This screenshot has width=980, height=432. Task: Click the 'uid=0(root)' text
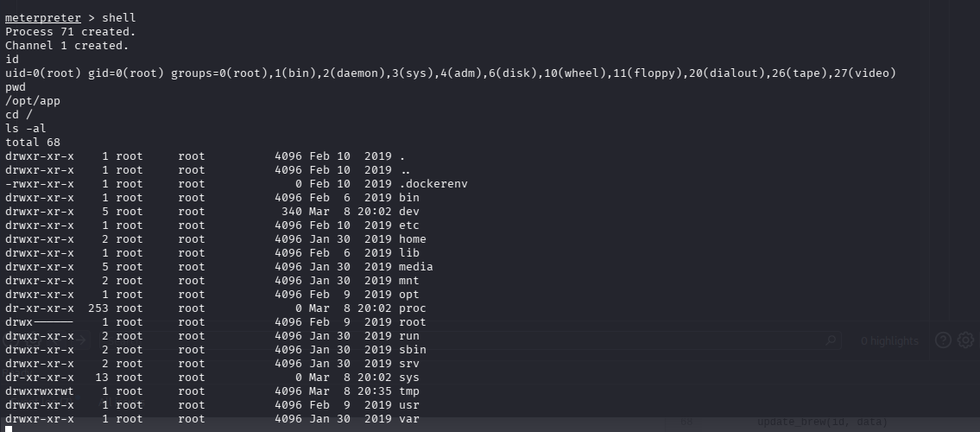[43, 73]
